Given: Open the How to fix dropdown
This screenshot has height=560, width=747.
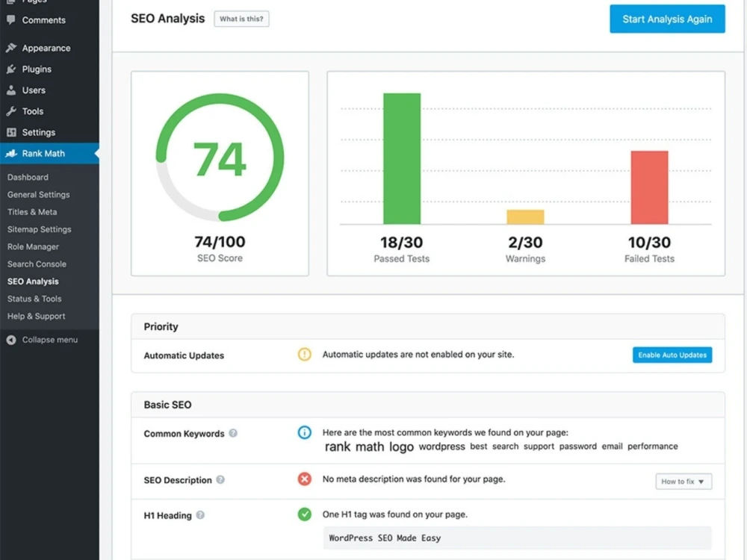Looking at the screenshot, I should click(684, 482).
